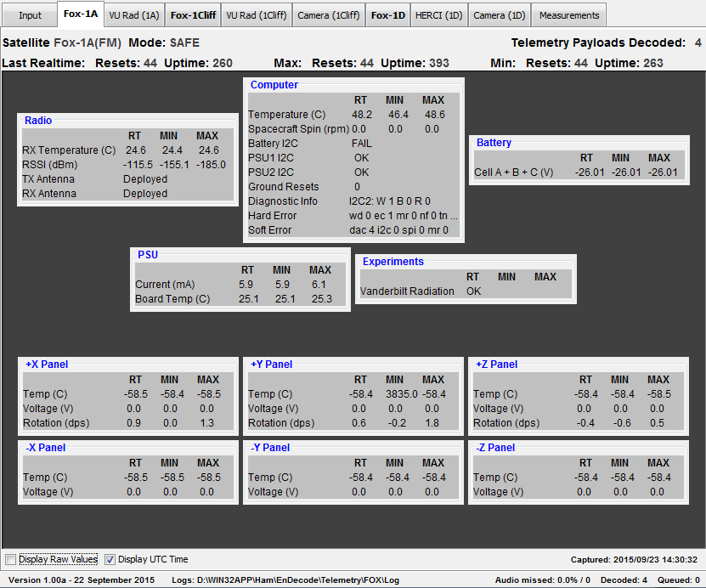The image size is (706, 588).
Task: Click the Diagnostic Info label
Action: click(283, 201)
